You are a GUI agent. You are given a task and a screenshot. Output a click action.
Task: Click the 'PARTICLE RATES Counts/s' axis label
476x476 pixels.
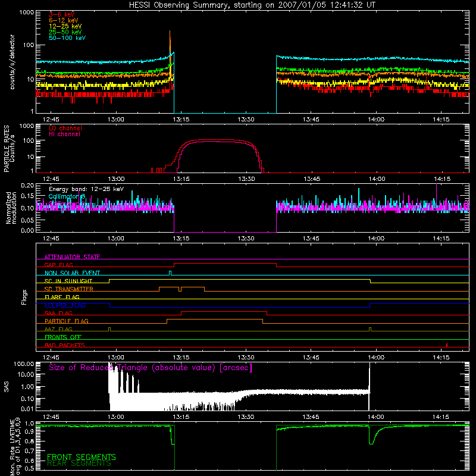(x=9, y=149)
